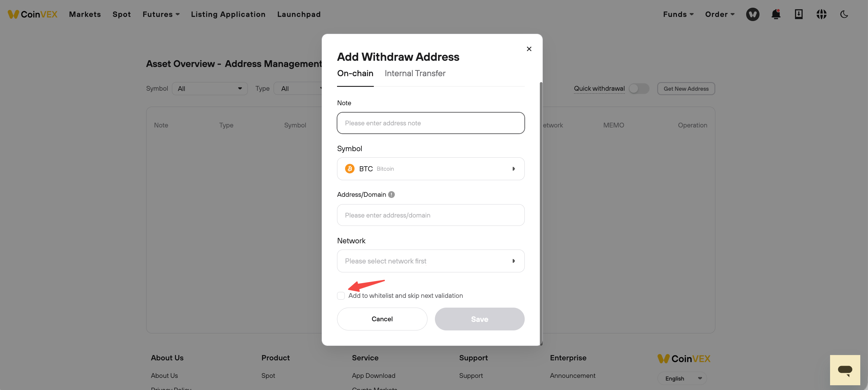This screenshot has height=390, width=868.
Task: Click the Address/Domain info icon
Action: [391, 195]
